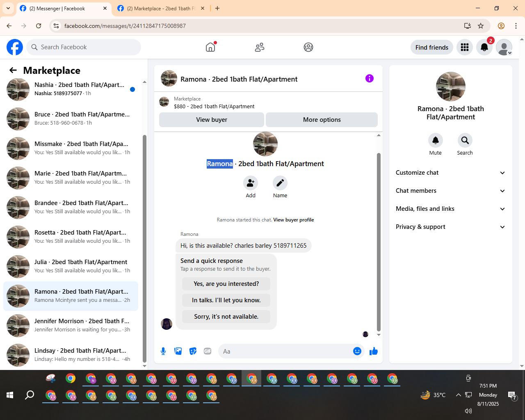Attach a photo using image icon
This screenshot has width=525, height=420.
point(178,351)
